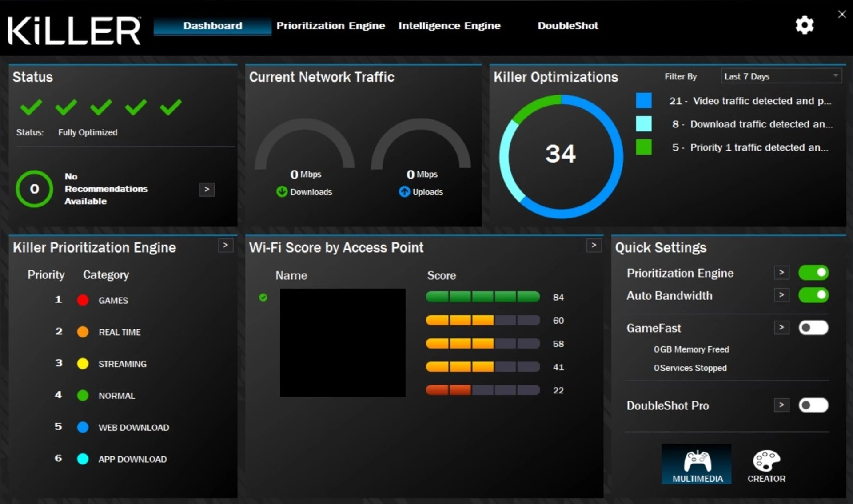Open the settings gear icon

tap(804, 25)
